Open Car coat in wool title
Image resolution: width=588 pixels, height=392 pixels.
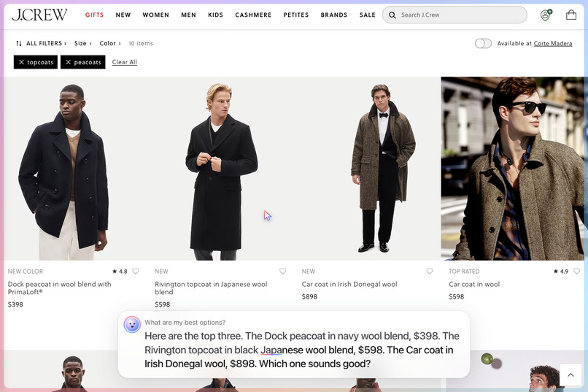[x=474, y=285]
